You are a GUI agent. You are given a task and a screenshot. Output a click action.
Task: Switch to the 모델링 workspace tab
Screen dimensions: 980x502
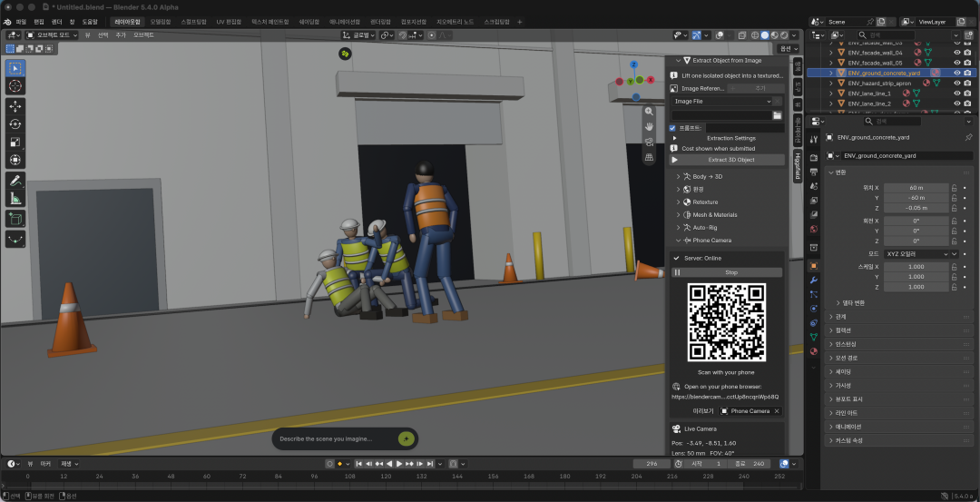161,21
